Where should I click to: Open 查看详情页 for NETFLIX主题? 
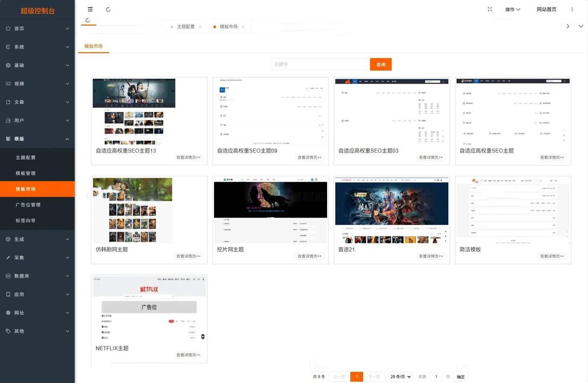pos(188,355)
